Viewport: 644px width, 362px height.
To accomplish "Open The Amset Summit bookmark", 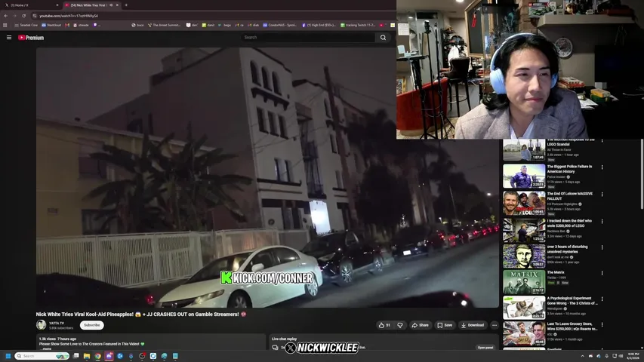I will [165, 25].
